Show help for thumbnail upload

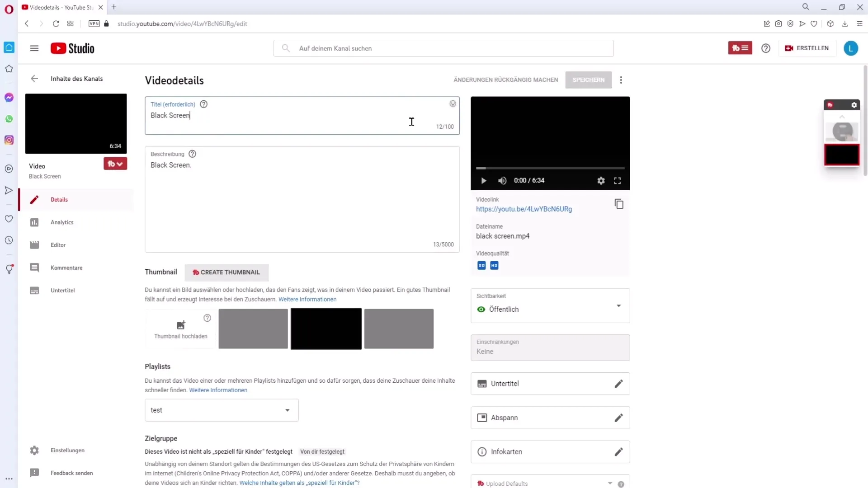[208, 318]
